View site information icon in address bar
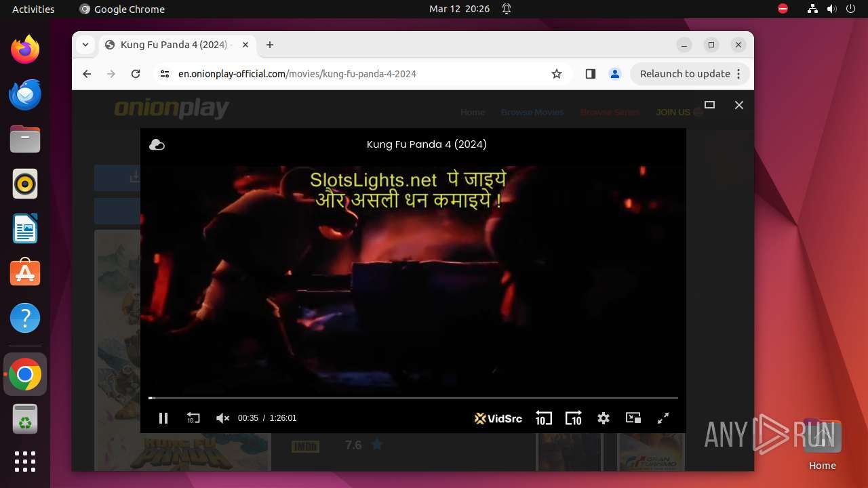 (x=164, y=74)
